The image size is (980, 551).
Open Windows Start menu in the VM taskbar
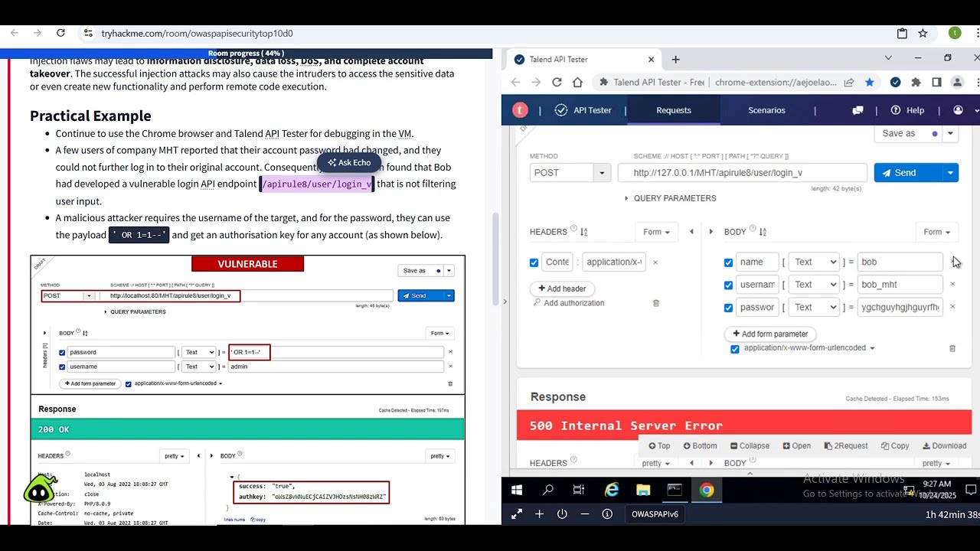517,490
